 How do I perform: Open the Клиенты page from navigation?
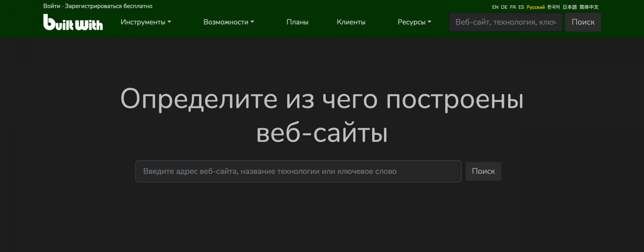351,22
